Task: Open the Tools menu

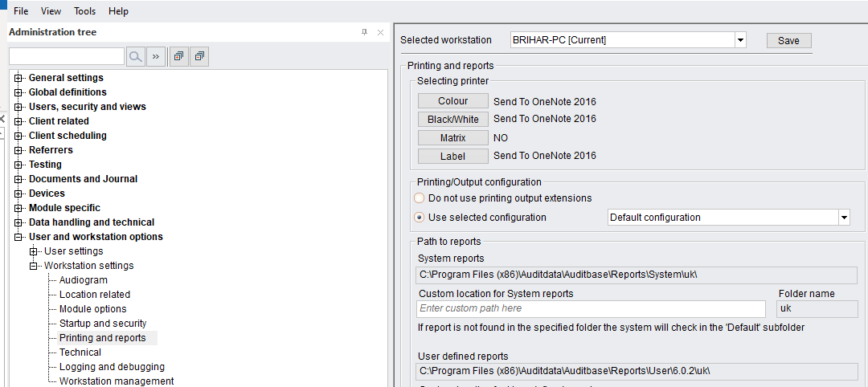Action: [x=84, y=11]
